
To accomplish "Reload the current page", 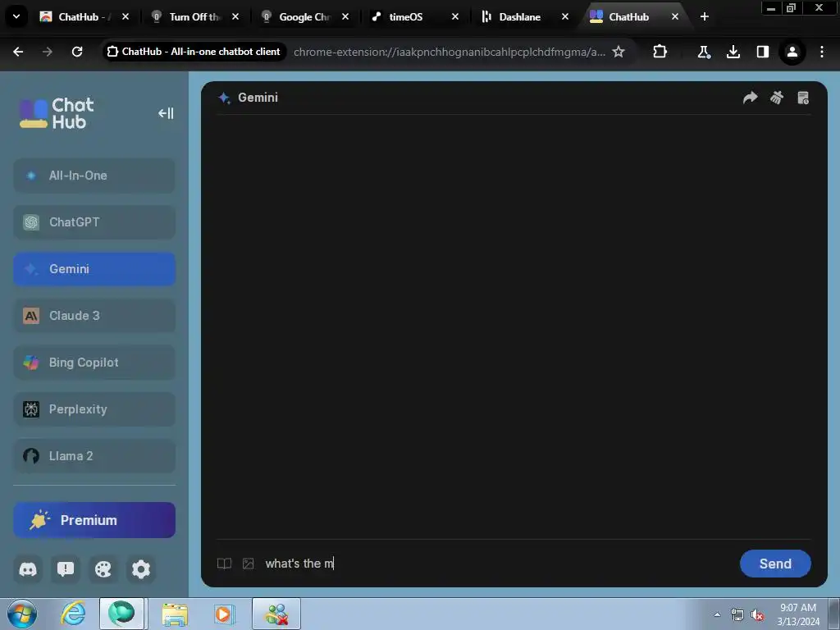I will pos(77,52).
